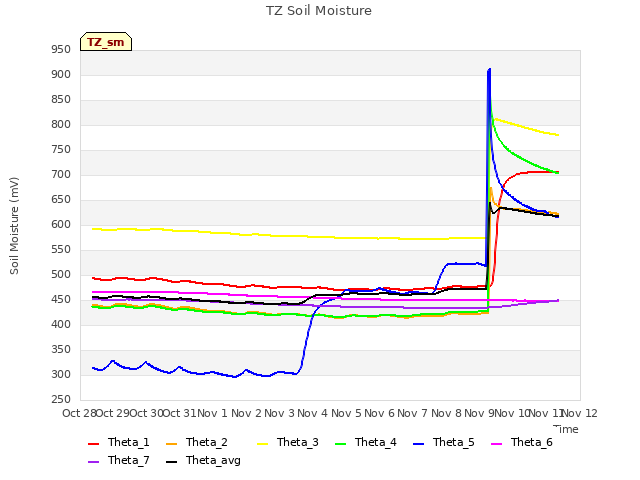Click the 500 y-axis tick label
The height and width of the screenshot is (480, 640).
pyautogui.click(x=61, y=275)
